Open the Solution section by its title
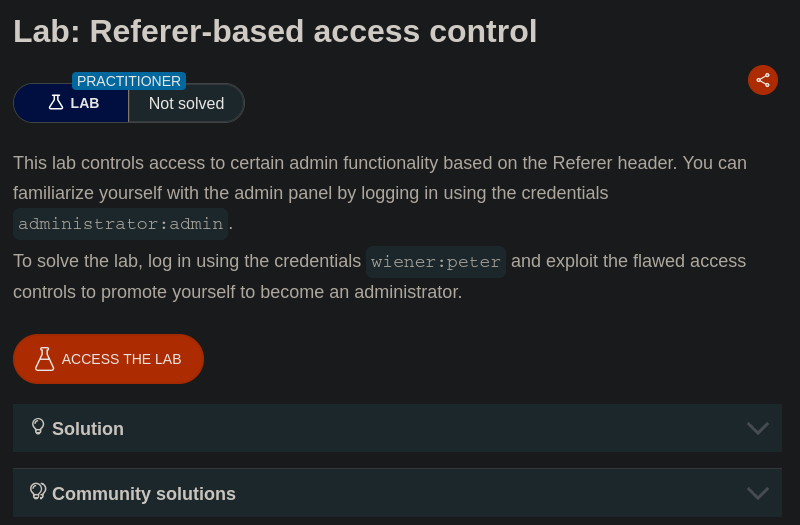The image size is (800, 525). [x=88, y=429]
